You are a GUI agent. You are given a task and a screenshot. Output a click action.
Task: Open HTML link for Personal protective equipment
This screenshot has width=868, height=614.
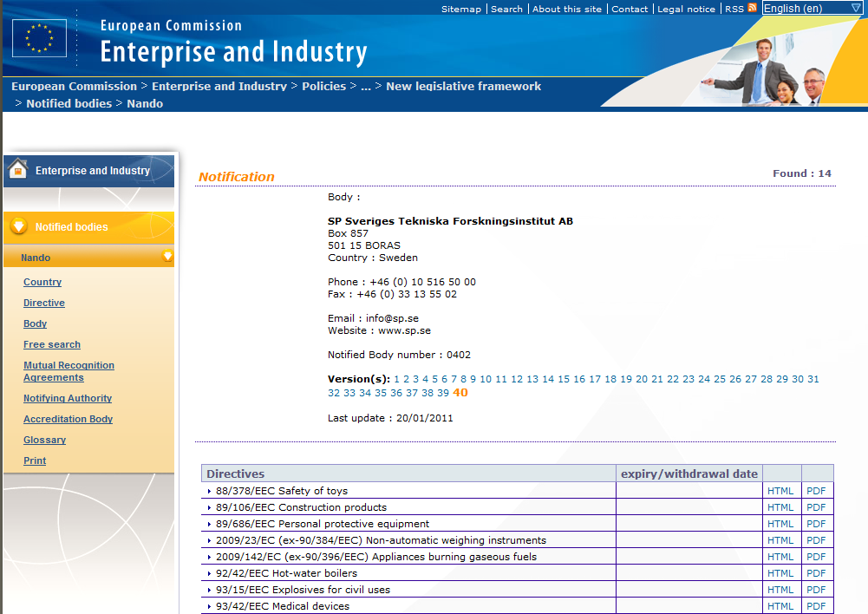coord(780,525)
